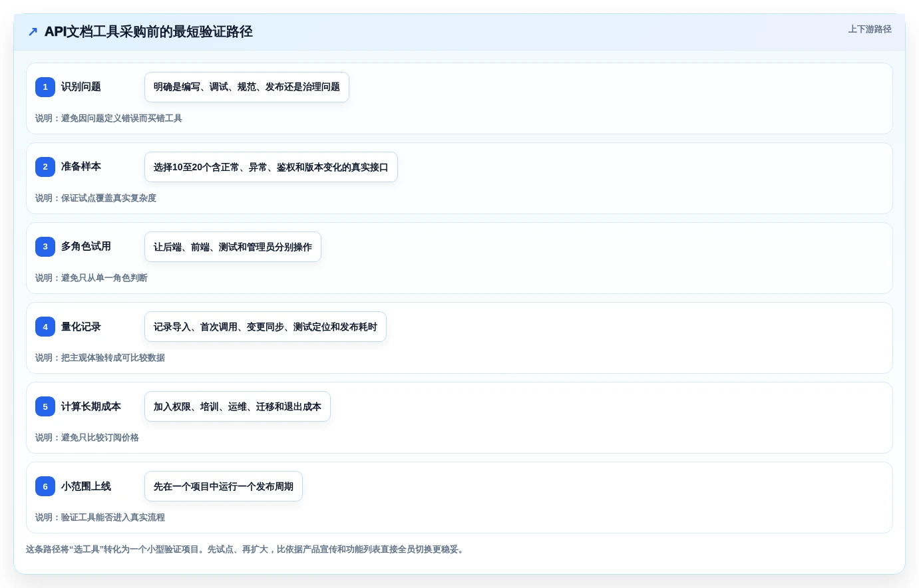
Task: Click step number 4 badge
Action: pos(45,327)
